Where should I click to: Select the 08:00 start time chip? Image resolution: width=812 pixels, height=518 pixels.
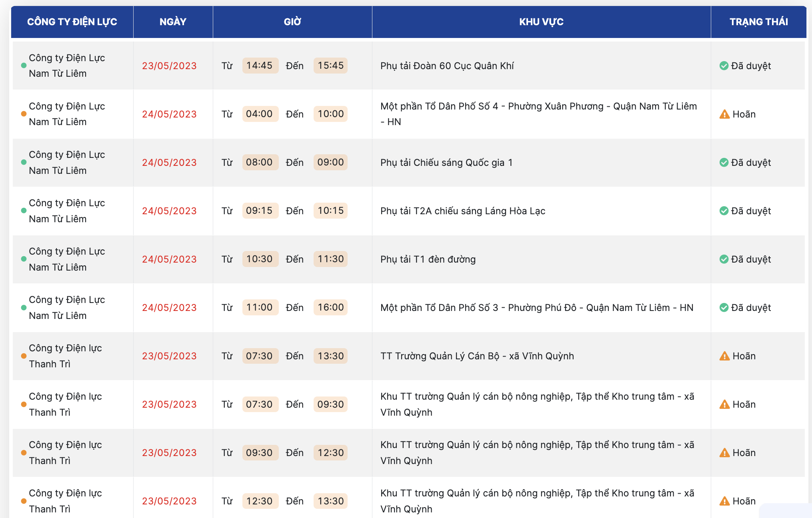point(260,162)
